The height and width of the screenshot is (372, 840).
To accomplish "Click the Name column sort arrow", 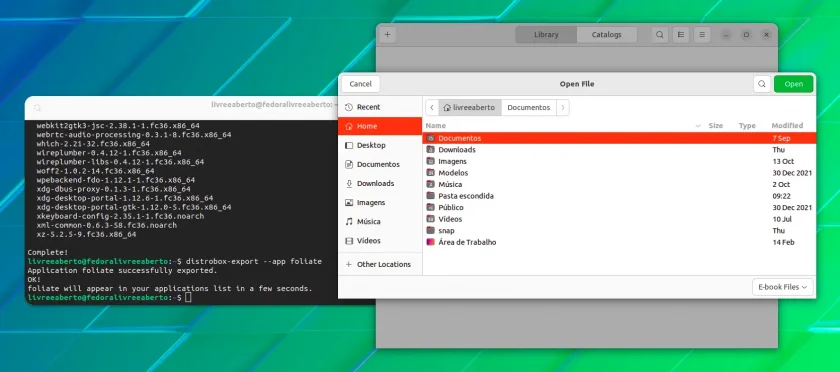I will pos(698,126).
